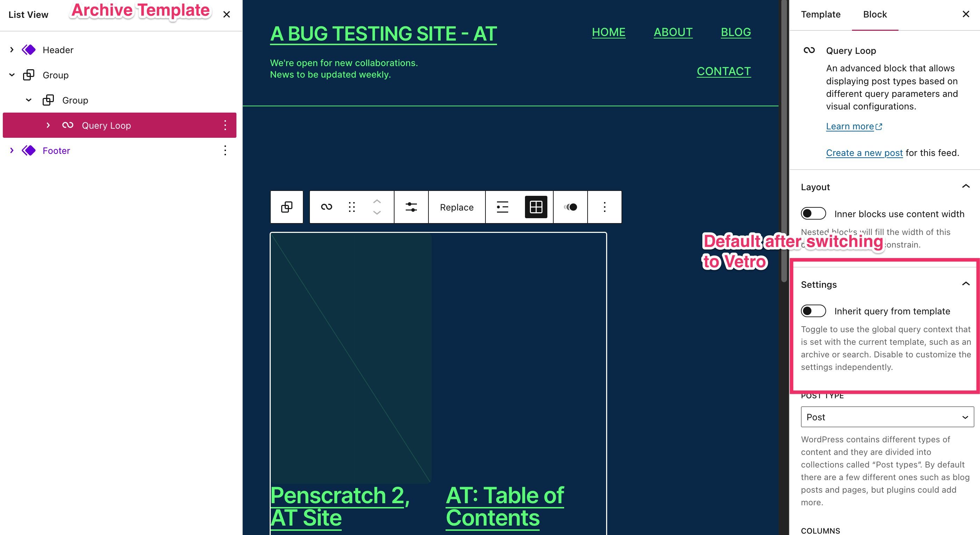980x535 pixels.
Task: Move the Query Loop block down
Action: tap(377, 213)
